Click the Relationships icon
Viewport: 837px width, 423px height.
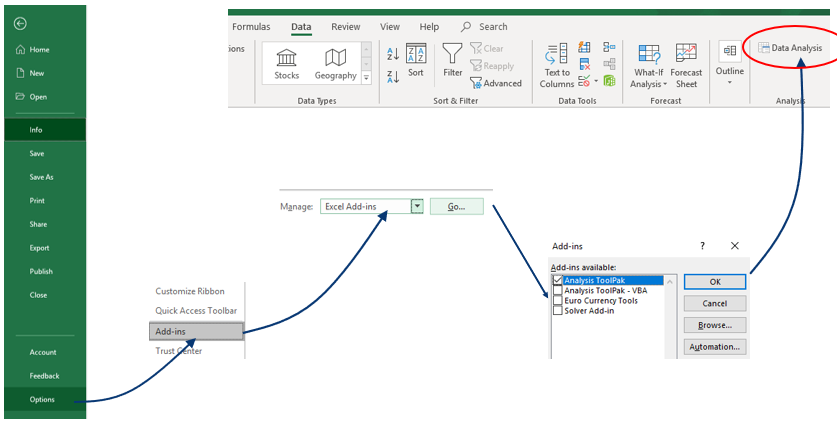[x=609, y=64]
